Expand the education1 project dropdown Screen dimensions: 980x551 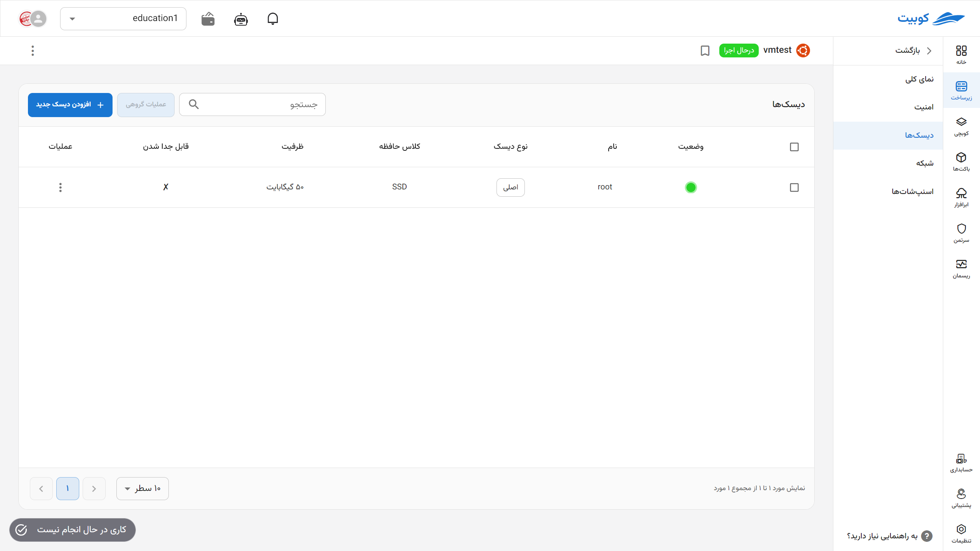point(123,18)
